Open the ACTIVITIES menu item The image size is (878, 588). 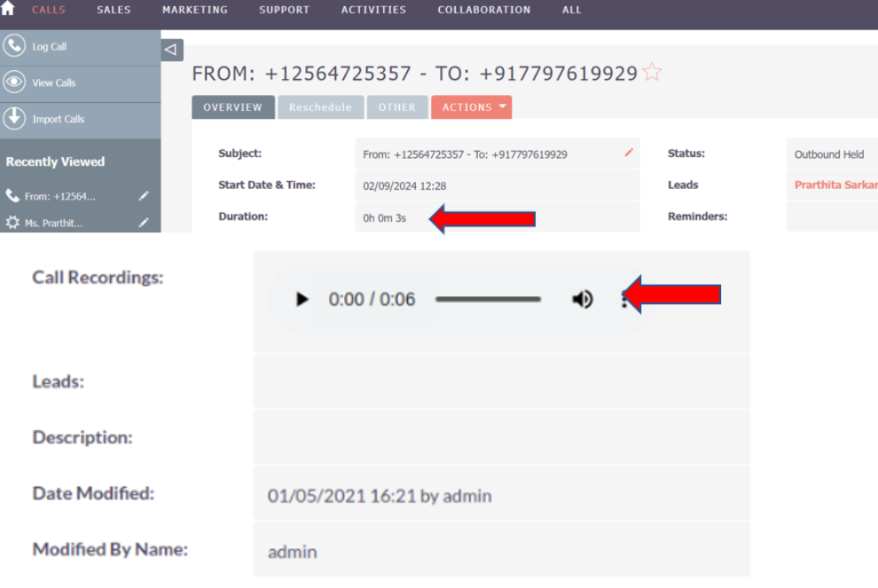[373, 10]
